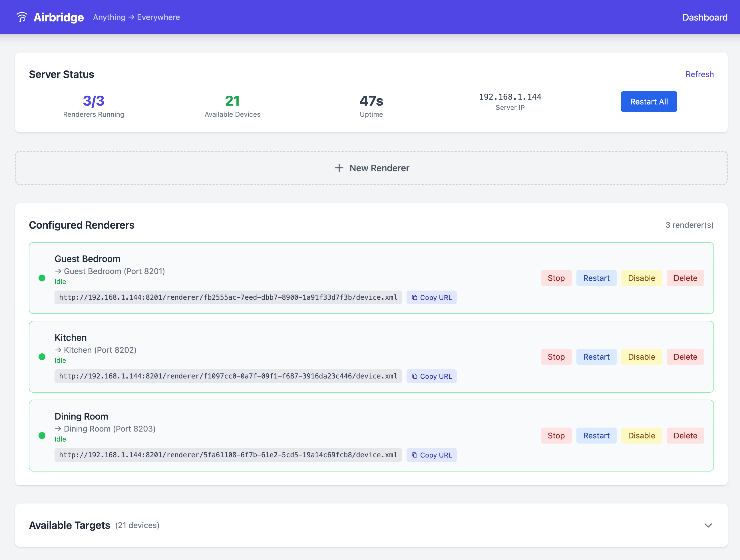740x560 pixels.
Task: Click the '(21 devices)' count label
Action: coord(137,525)
